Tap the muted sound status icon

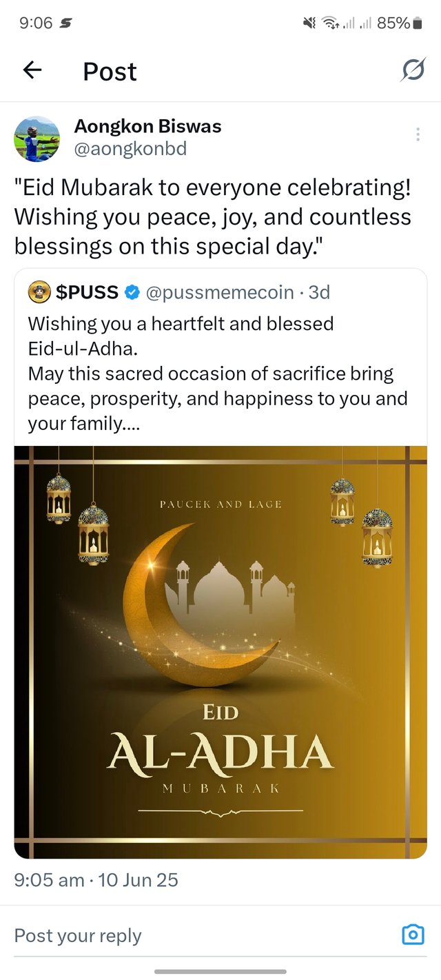coord(309,23)
